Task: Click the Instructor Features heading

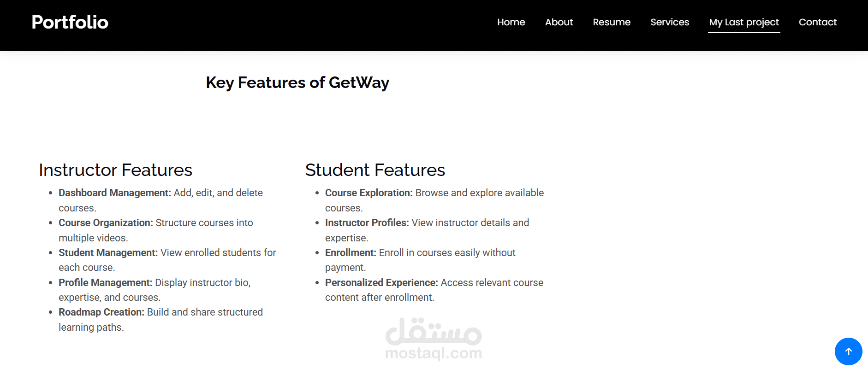Action: [x=115, y=170]
